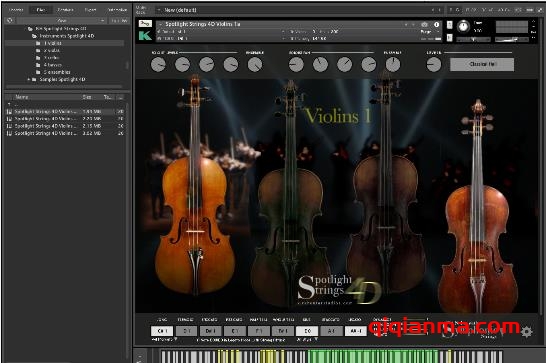Image resolution: width=546 pixels, height=363 pixels.
Task: Activate the D#-1 articulation keyswitch button
Action: (210, 331)
